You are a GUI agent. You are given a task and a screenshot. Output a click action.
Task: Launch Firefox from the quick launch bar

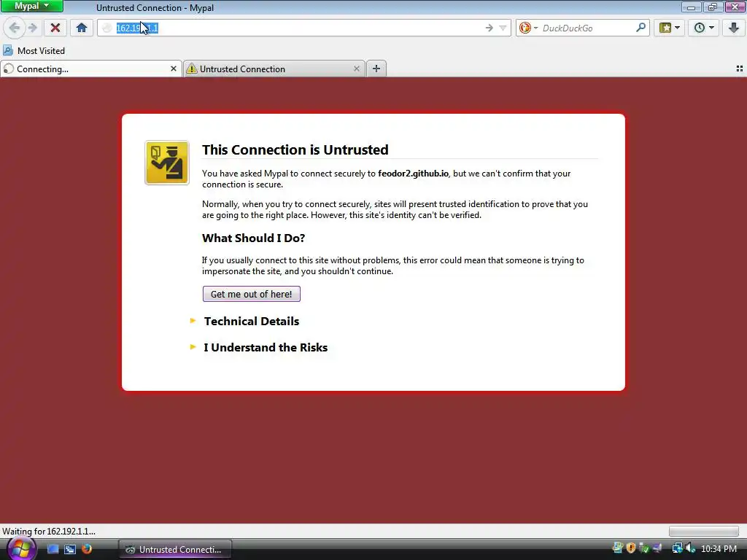coord(87,549)
